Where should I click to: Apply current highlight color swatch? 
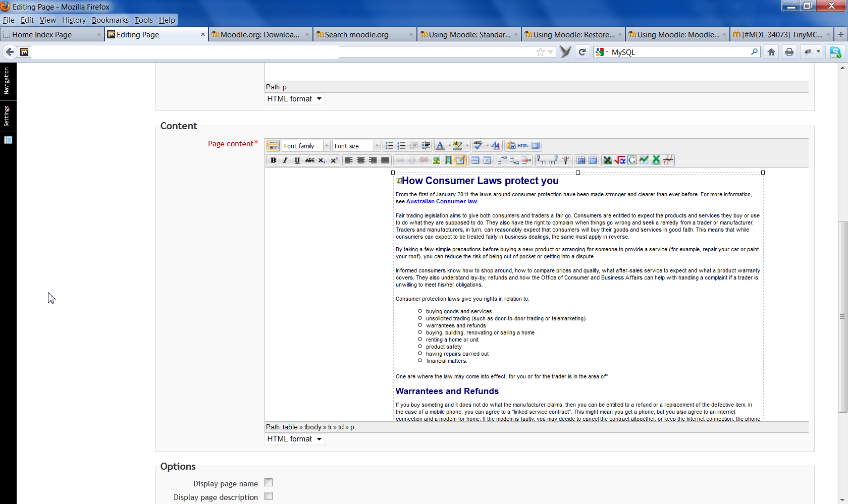click(x=458, y=146)
